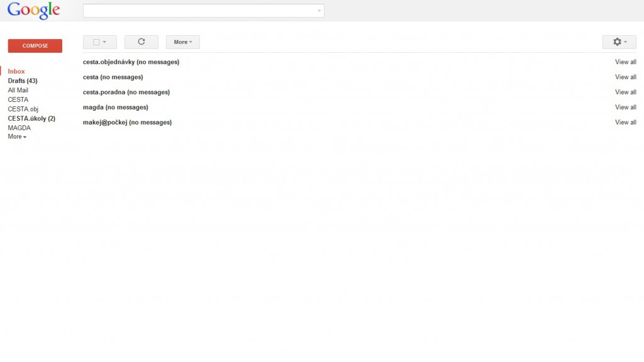
Task: Open the search options dropdown arrow
Action: (319, 11)
